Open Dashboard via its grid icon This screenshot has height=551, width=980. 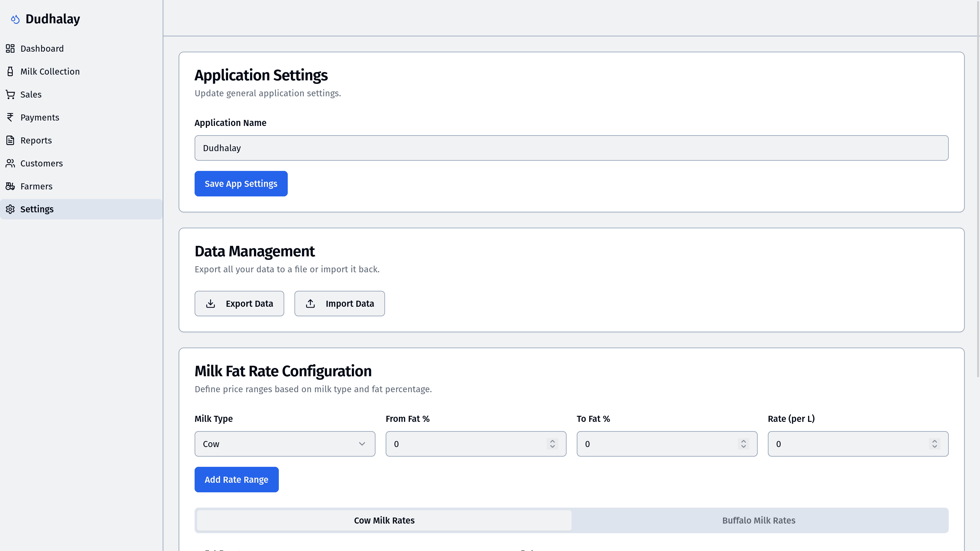(10, 49)
